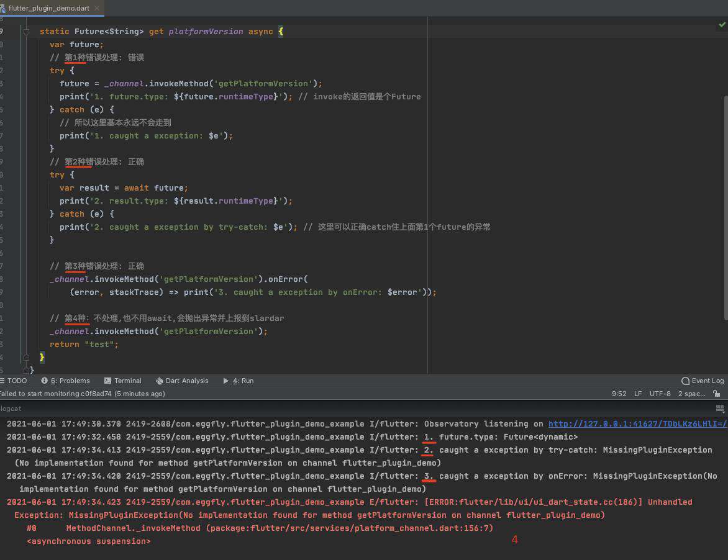Open the Dart Analysis tool window
728x560 pixels.
(x=182, y=381)
